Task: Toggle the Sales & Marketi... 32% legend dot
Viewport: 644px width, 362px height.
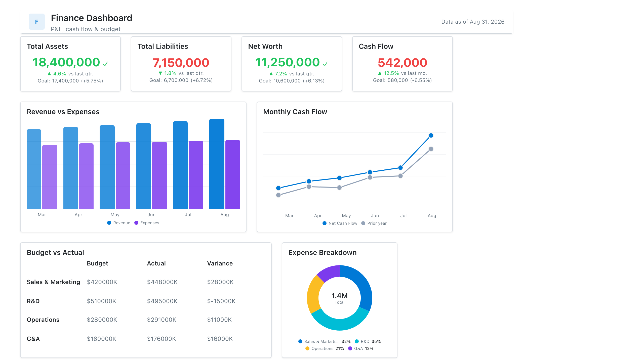Action: [300, 341]
